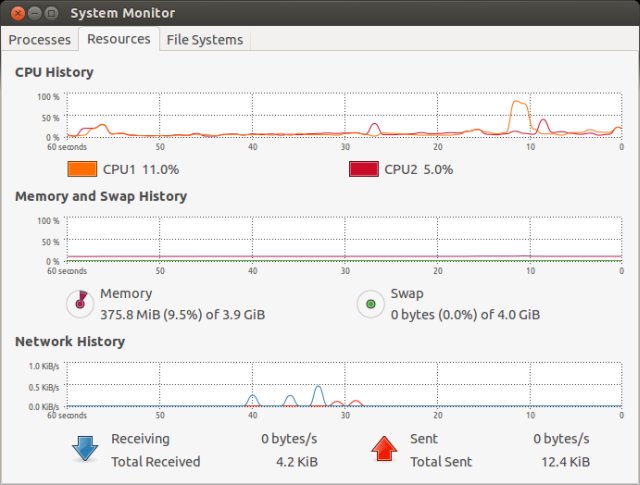640x485 pixels.
Task: Click the red CPU2 color swatch
Action: pyautogui.click(x=363, y=169)
